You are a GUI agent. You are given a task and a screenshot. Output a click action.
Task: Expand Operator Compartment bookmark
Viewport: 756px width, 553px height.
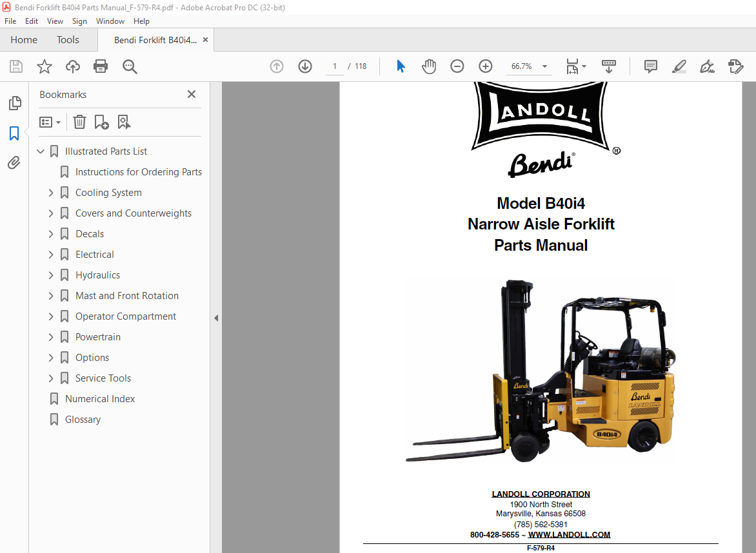click(50, 316)
